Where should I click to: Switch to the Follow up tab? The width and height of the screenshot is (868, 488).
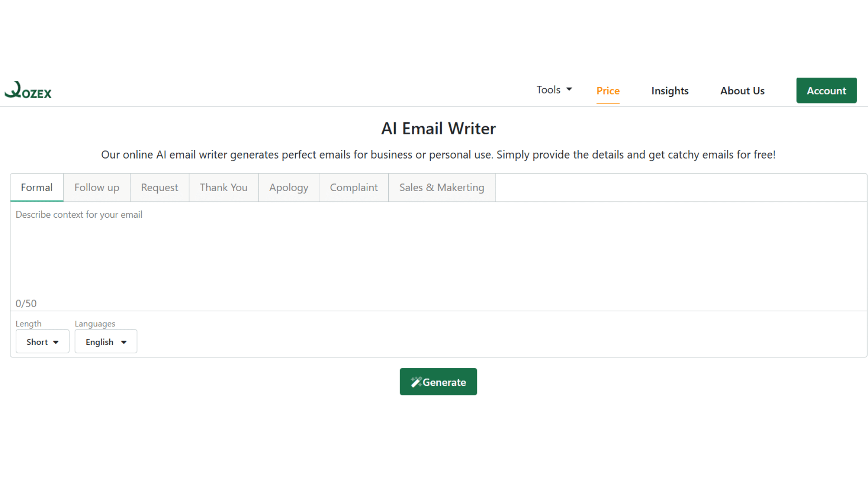click(97, 187)
